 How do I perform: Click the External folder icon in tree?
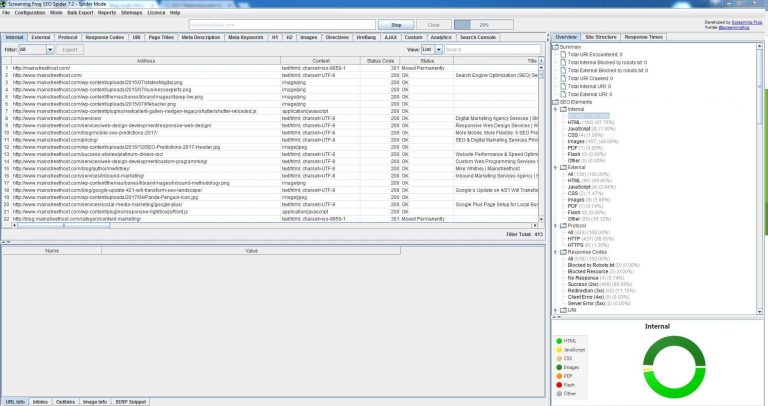click(562, 166)
